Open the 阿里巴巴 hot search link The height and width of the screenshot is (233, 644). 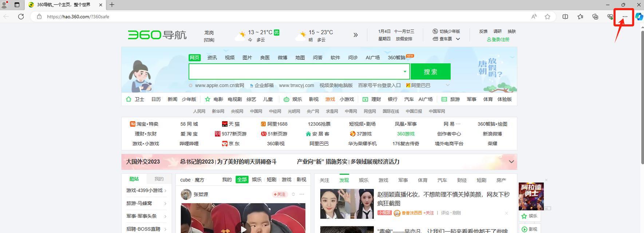[x=418, y=85]
